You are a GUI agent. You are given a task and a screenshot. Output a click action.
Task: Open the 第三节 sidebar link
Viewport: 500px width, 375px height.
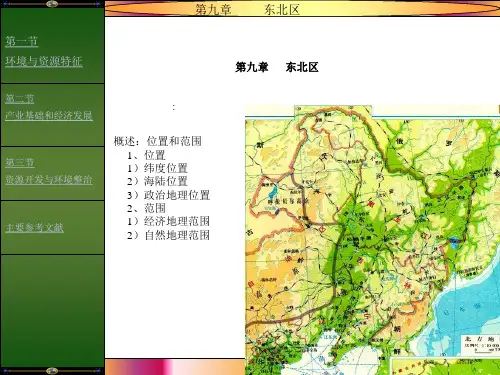(x=20, y=162)
